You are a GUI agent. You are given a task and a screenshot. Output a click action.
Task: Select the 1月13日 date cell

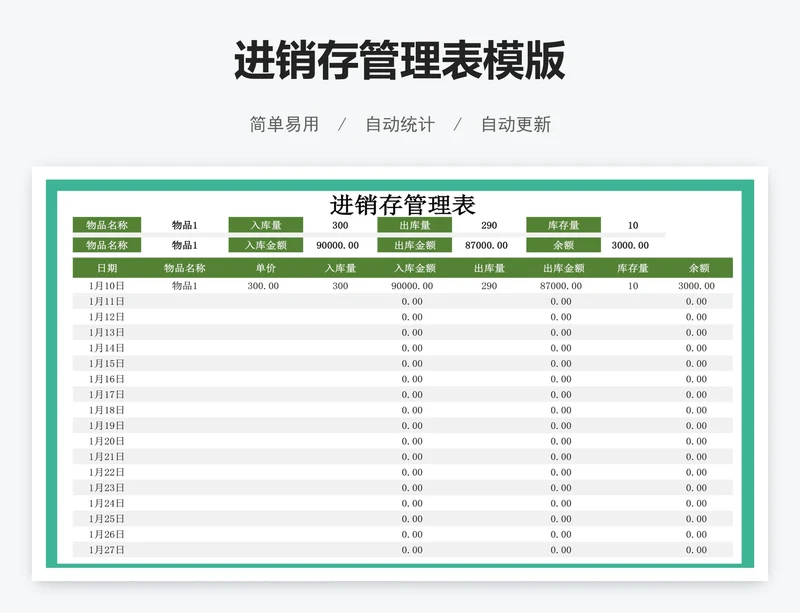tap(107, 332)
